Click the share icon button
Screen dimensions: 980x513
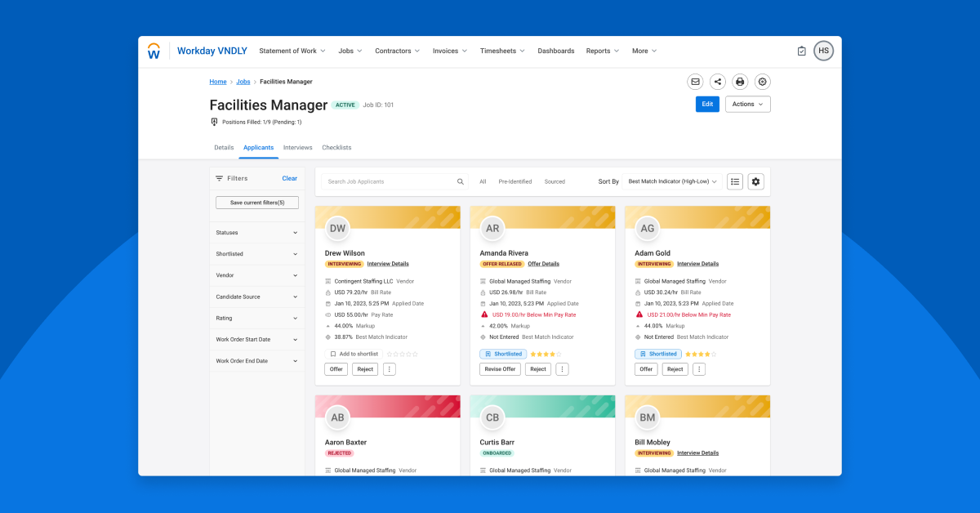(717, 82)
